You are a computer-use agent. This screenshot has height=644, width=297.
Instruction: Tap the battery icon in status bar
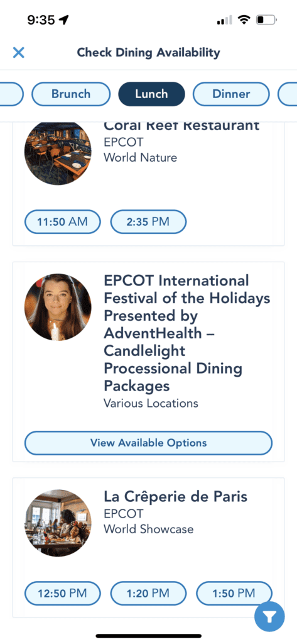[266, 19]
